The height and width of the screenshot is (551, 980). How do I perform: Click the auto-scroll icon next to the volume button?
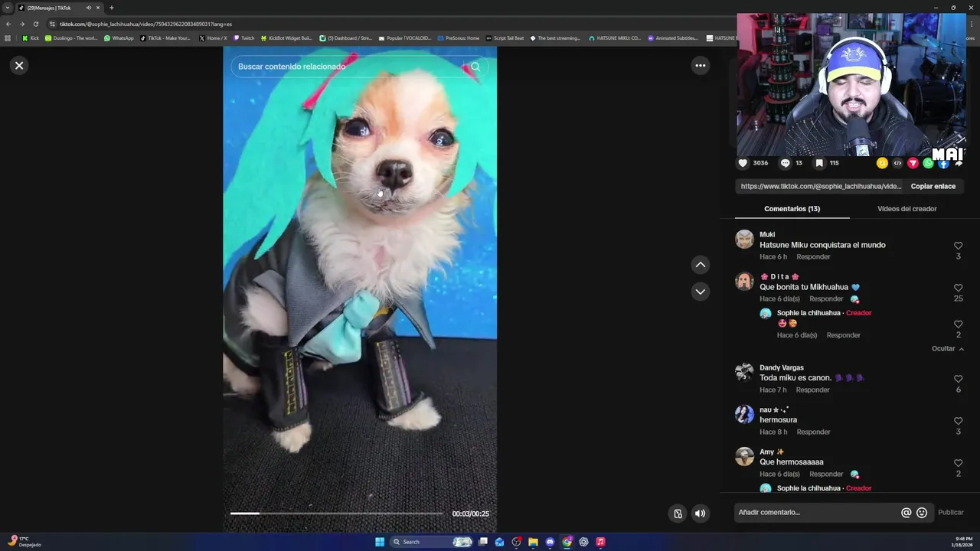coord(678,514)
